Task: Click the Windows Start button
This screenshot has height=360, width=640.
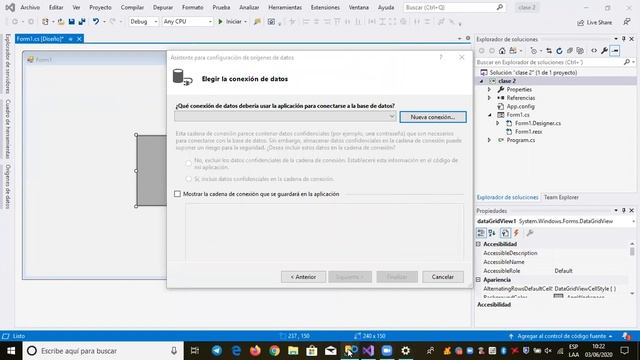Action: pyautogui.click(x=11, y=351)
